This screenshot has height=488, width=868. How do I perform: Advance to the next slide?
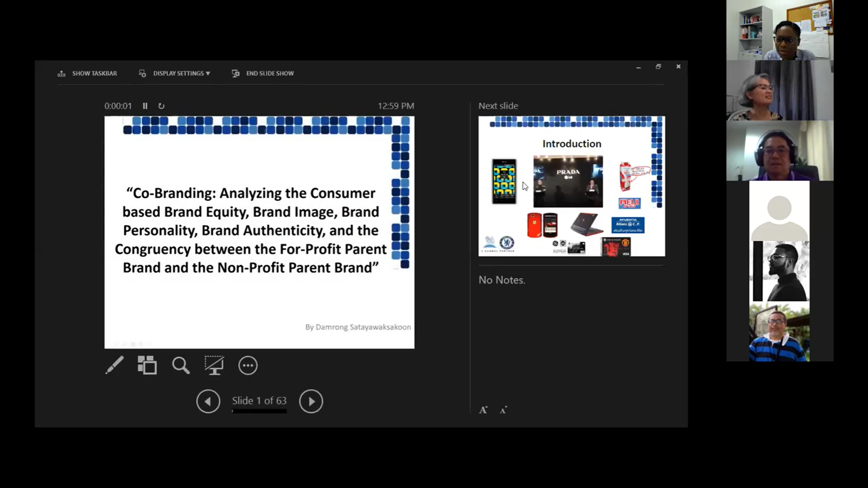(x=311, y=401)
